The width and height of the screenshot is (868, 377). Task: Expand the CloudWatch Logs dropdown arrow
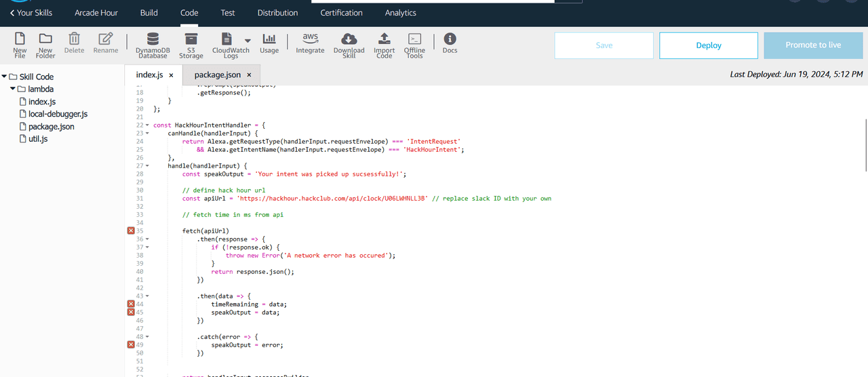(x=248, y=41)
